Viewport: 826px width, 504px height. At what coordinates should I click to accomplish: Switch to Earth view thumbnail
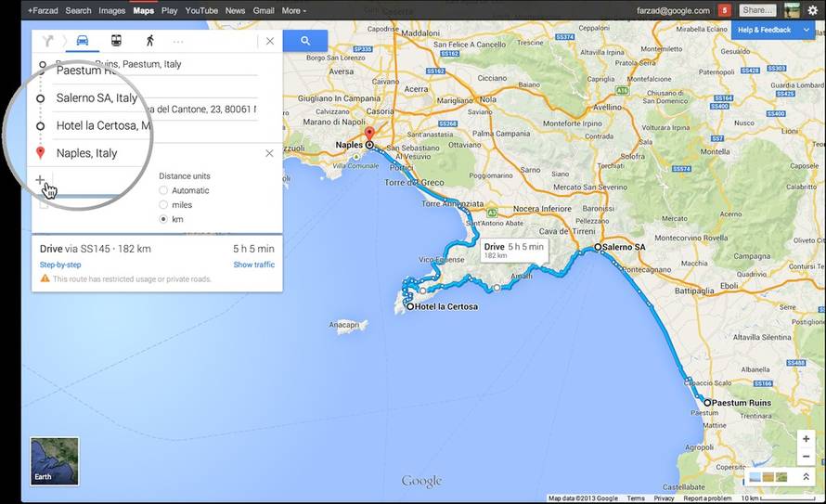point(54,460)
